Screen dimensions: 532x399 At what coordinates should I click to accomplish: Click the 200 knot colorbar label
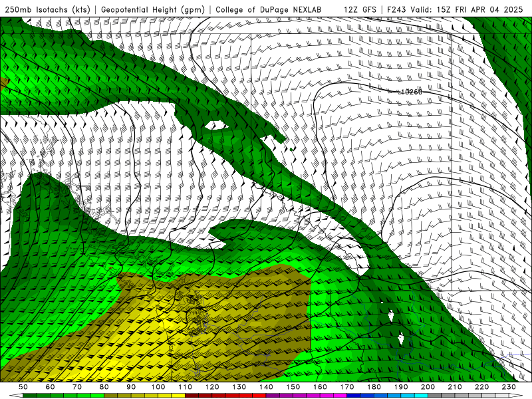(428, 387)
